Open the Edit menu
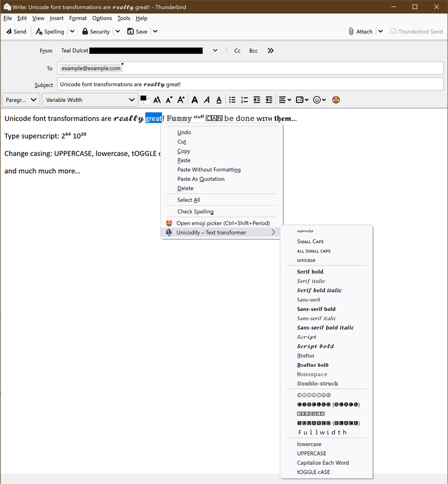The height and width of the screenshot is (484, 448). 22,18
